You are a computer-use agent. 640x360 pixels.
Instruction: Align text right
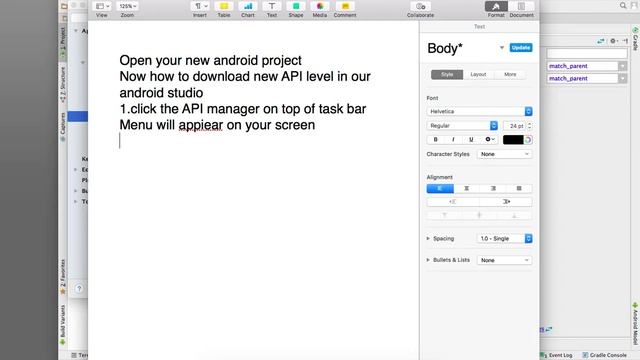[493, 188]
